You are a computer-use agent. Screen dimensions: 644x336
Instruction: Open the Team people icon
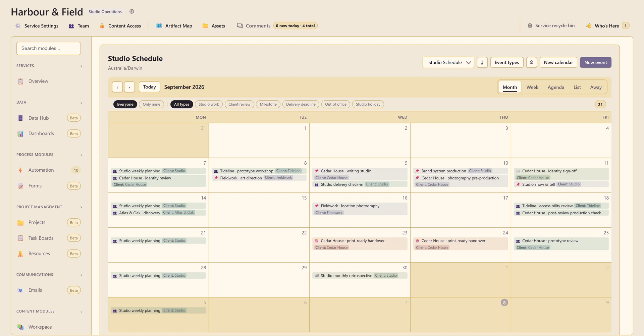pos(71,26)
